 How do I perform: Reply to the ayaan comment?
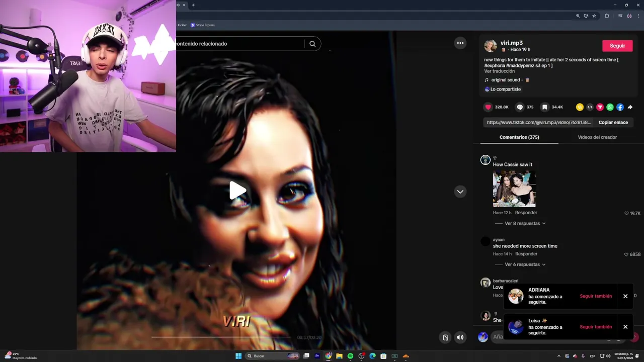click(x=526, y=254)
